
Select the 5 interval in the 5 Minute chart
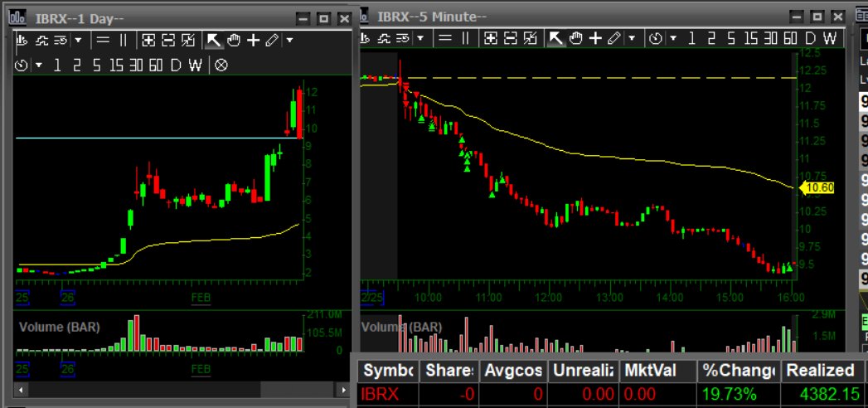[731, 38]
